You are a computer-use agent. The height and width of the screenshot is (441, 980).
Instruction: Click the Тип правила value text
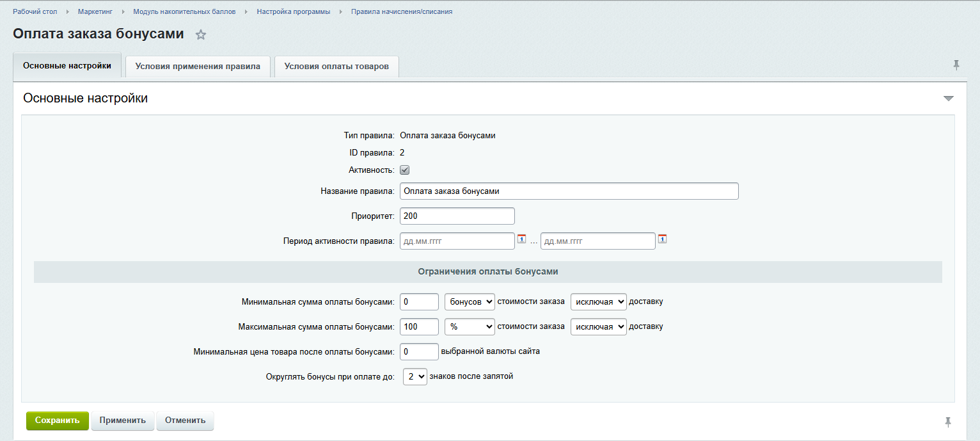(448, 136)
